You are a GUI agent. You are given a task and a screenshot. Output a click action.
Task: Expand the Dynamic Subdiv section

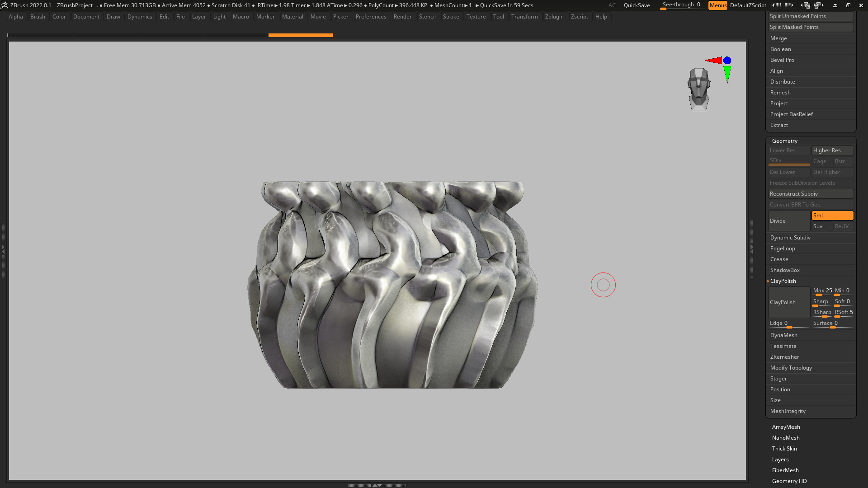(x=790, y=238)
